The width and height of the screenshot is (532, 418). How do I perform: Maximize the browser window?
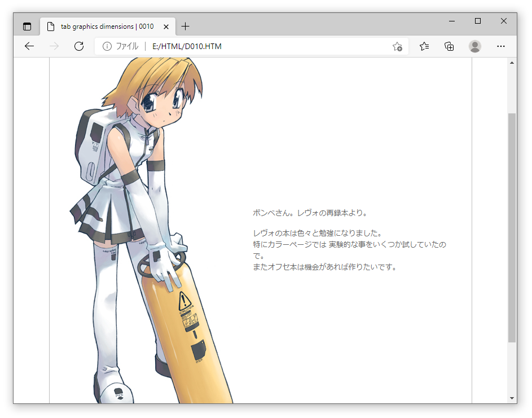(x=478, y=21)
